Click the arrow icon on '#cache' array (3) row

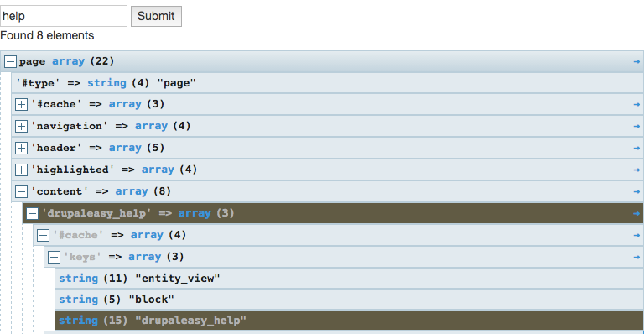[636, 105]
